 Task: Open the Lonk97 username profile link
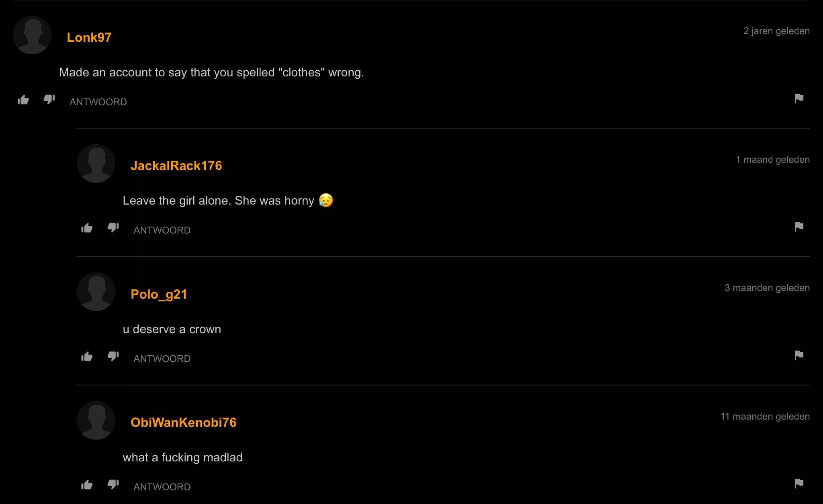coord(89,37)
